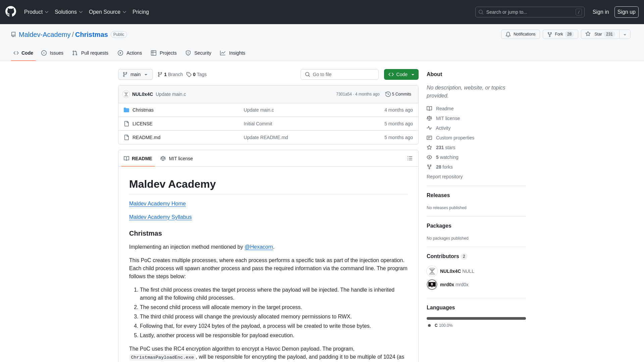The height and width of the screenshot is (362, 644).
Task: Click the Pull requests icon
Action: click(74, 53)
